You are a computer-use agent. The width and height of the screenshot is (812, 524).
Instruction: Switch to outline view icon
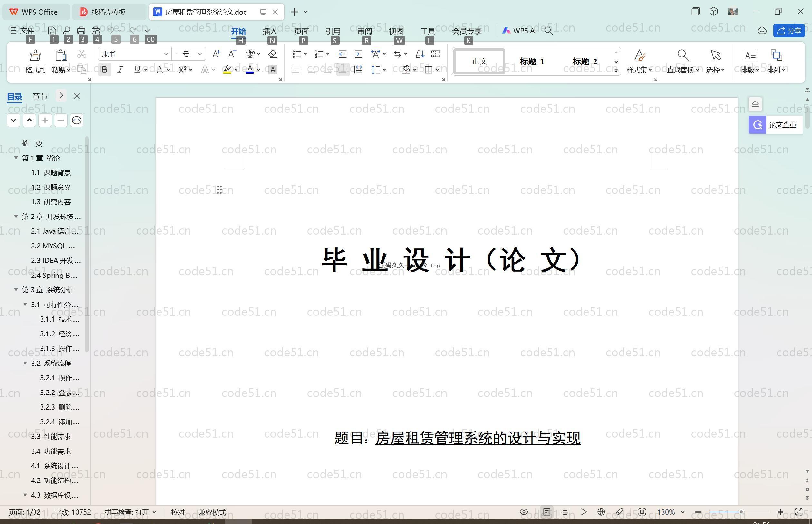tap(565, 512)
